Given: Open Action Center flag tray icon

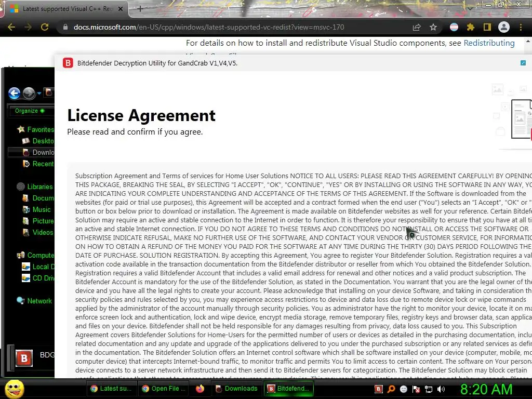Looking at the screenshot, I should point(416,389).
